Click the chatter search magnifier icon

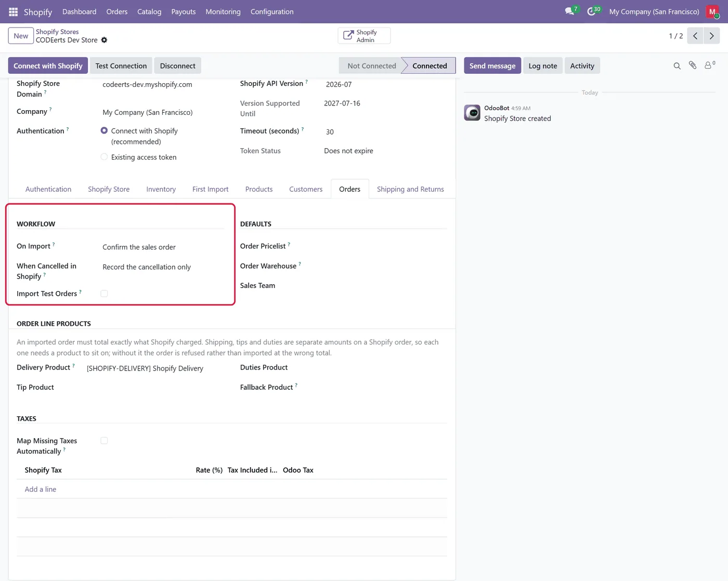coord(677,66)
